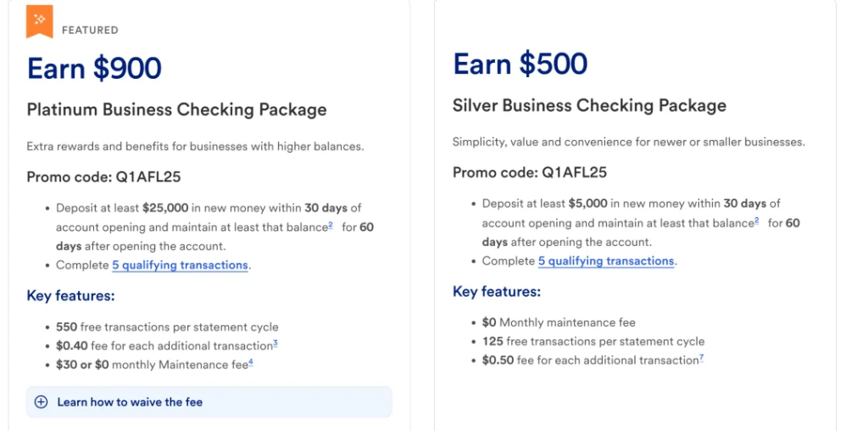Image resolution: width=868 pixels, height=431 pixels.
Task: Open Platinum package's 5 qualifying transactions link
Action: coord(180,266)
